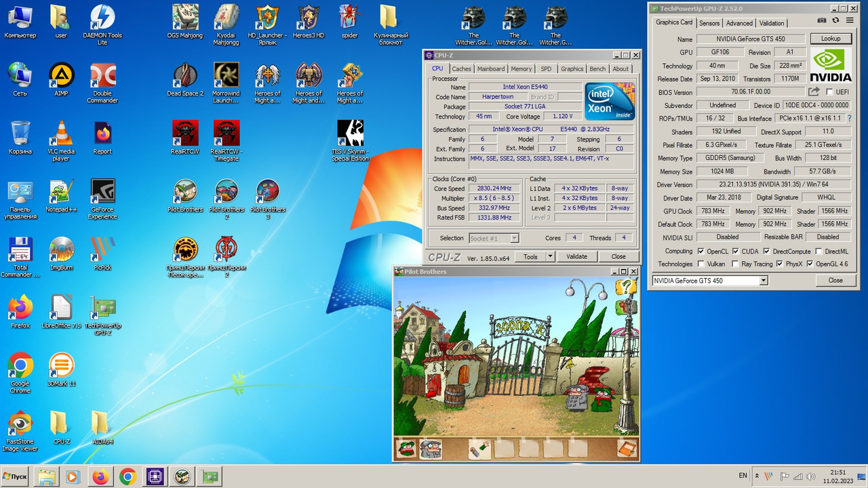Screen dimensions: 868x488
Task: Toggle the OpenCL checkbox
Action: point(701,251)
